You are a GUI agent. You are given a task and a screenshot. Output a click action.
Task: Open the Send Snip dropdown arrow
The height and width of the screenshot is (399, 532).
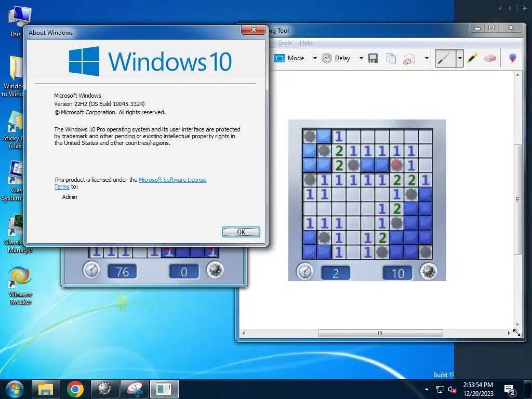click(427, 58)
